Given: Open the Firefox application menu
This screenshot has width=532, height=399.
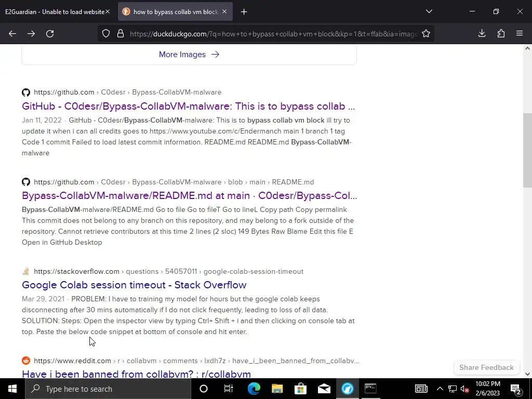Looking at the screenshot, I should pos(520,34).
